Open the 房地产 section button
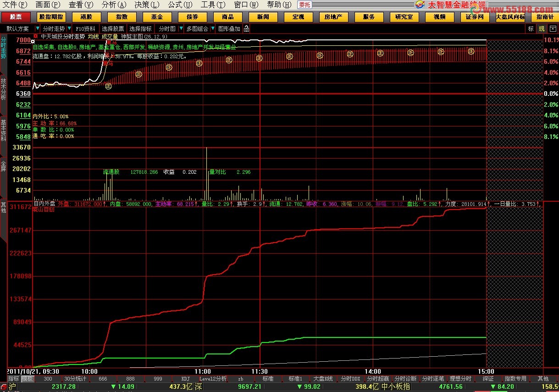559x392 pixels. pos(333,17)
